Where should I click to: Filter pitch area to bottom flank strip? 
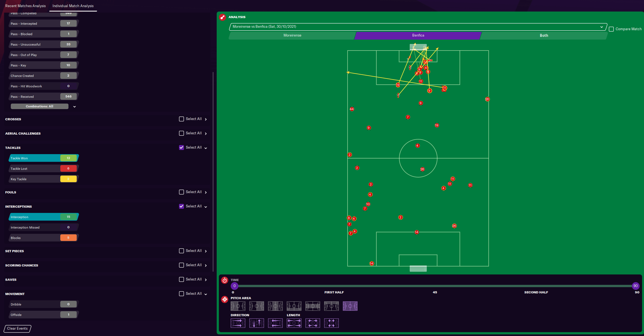coord(294,306)
